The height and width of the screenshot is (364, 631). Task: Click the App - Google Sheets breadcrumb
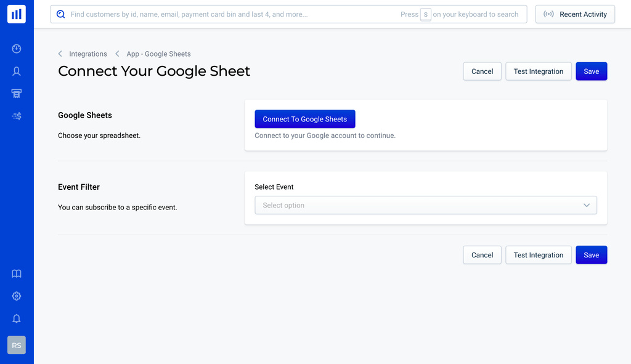pyautogui.click(x=158, y=54)
